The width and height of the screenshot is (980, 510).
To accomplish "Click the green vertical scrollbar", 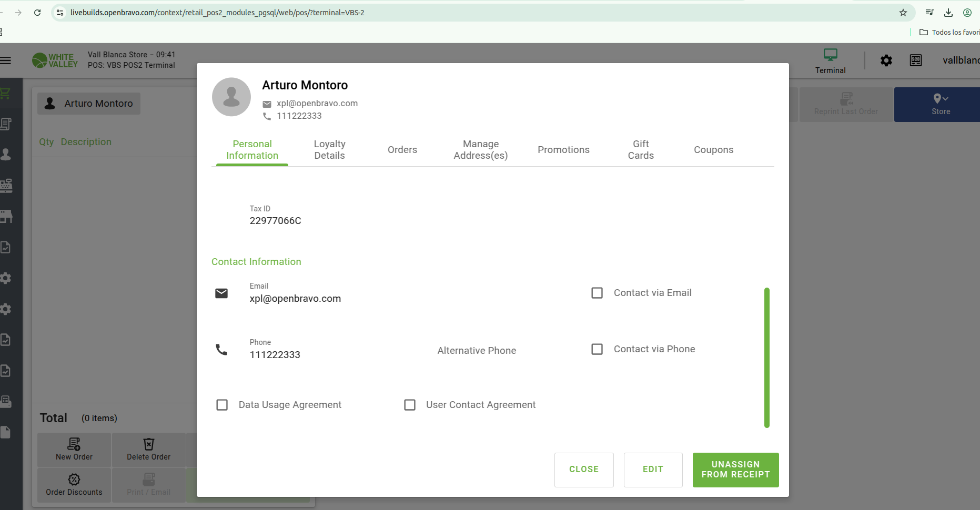I will pyautogui.click(x=766, y=358).
